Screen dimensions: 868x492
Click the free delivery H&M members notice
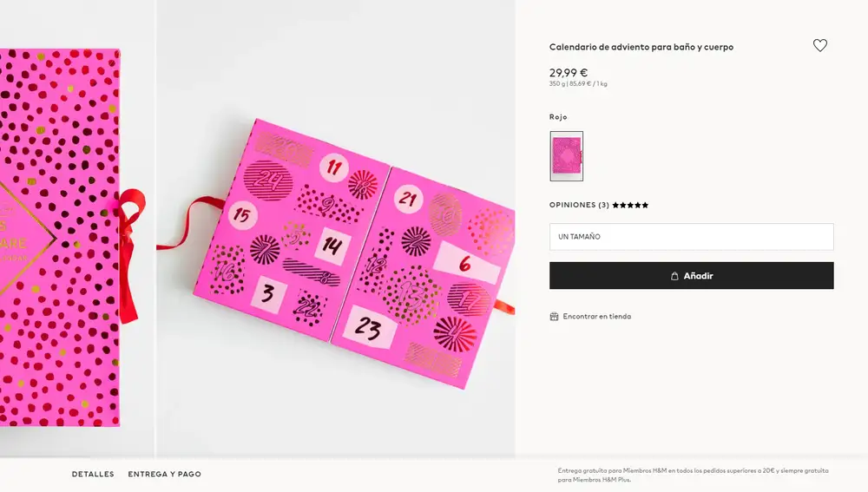point(693,475)
